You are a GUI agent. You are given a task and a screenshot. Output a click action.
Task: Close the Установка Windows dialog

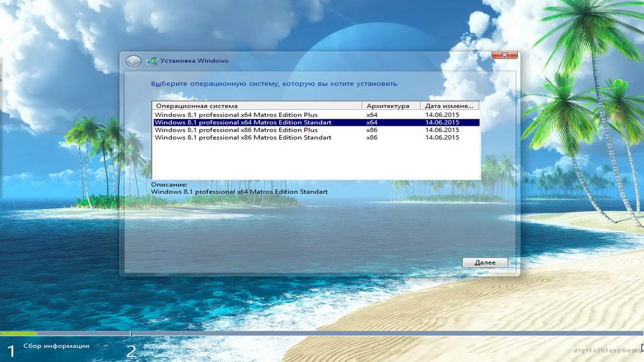504,55
